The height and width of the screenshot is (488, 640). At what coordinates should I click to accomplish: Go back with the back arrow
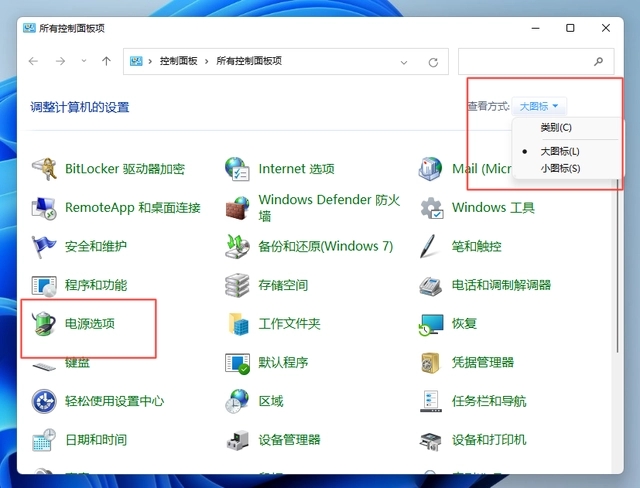coord(33,61)
